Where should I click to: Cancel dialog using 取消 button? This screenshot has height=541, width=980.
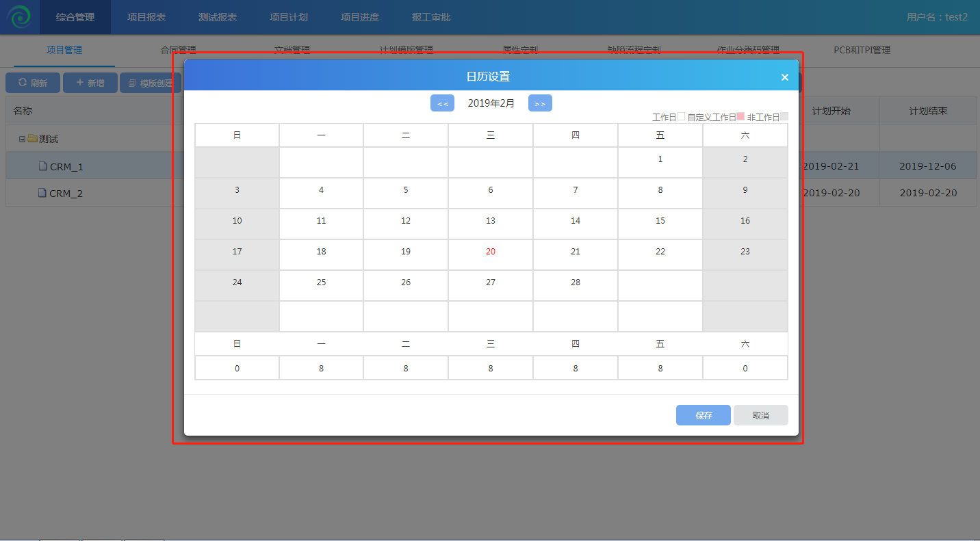click(760, 415)
